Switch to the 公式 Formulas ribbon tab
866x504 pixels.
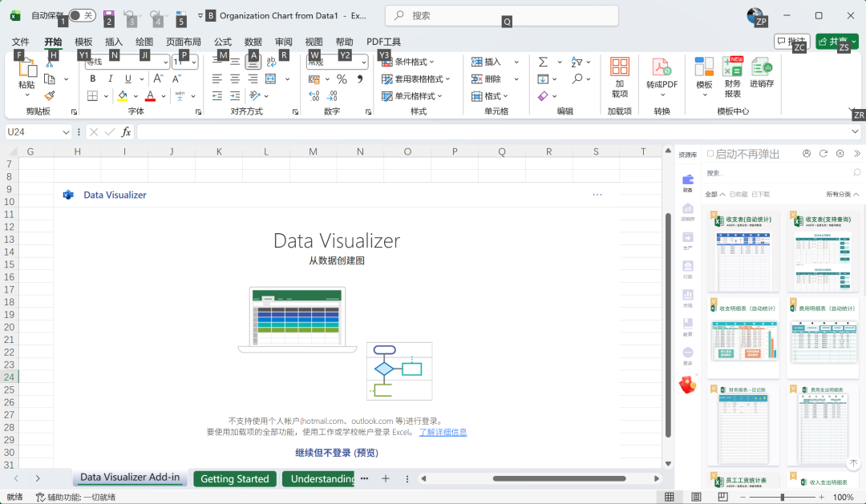(x=223, y=42)
